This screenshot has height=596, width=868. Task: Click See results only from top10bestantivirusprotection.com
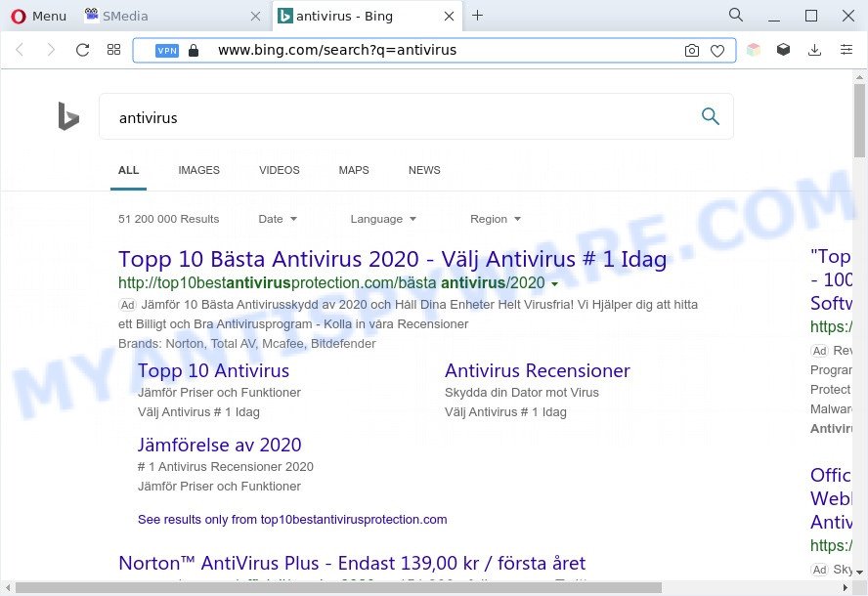point(292,520)
